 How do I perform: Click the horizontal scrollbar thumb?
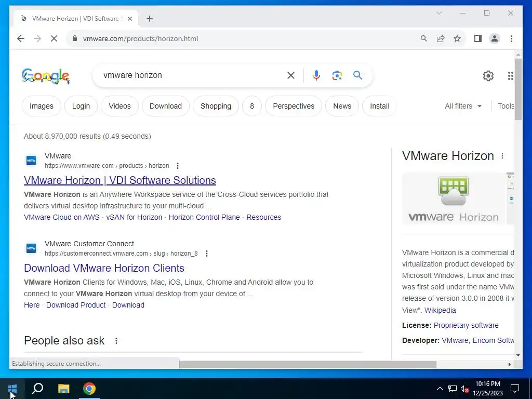[x=308, y=364]
